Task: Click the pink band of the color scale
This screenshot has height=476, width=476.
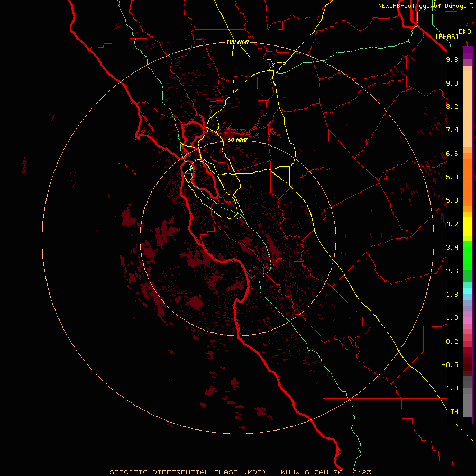Action: [467, 321]
